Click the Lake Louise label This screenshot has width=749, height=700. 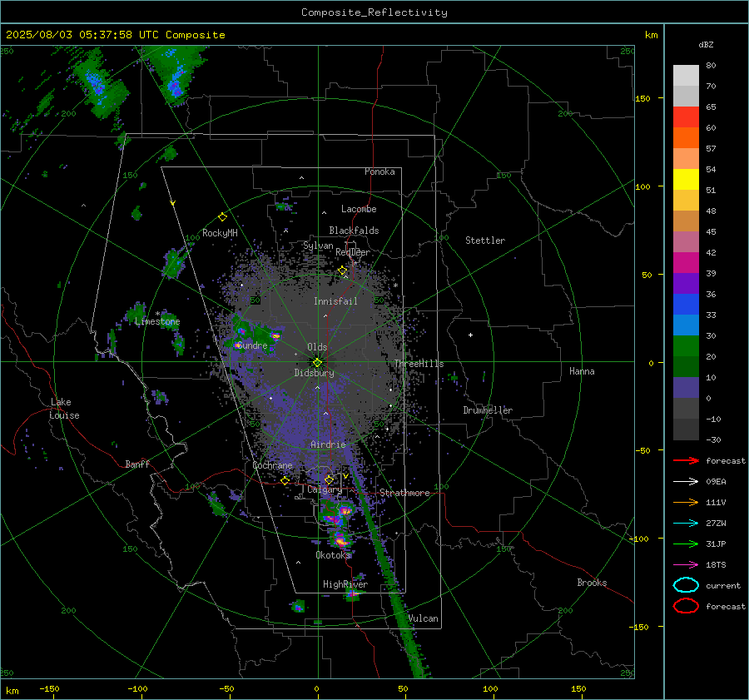point(64,409)
